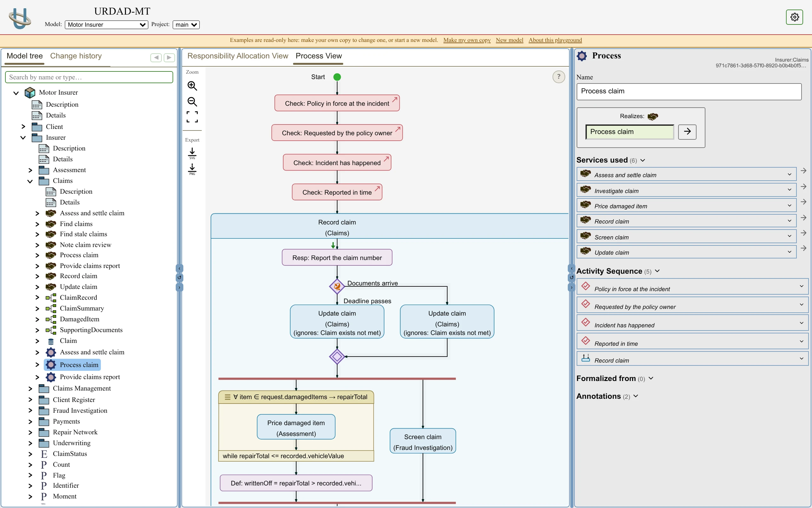Edit the Name field Process claim
The width and height of the screenshot is (812, 508).
689,91
